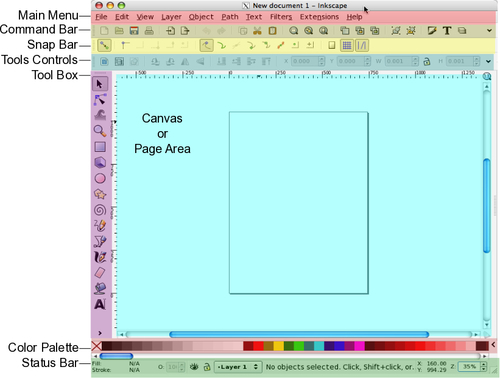The image size is (500, 378).
Task: Toggle layer visibility eye icon
Action: pos(194,367)
